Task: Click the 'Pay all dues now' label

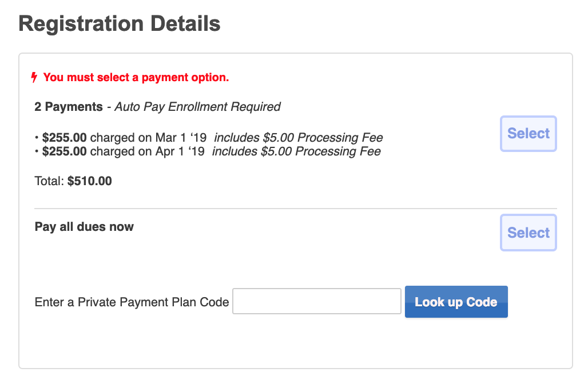Action: pos(84,227)
